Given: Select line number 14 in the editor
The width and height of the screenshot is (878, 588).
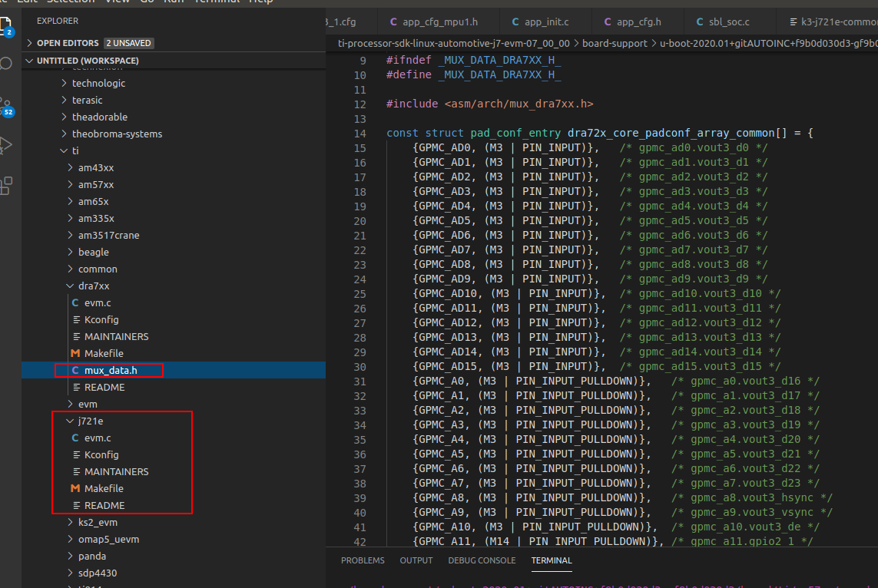Looking at the screenshot, I should coord(359,132).
